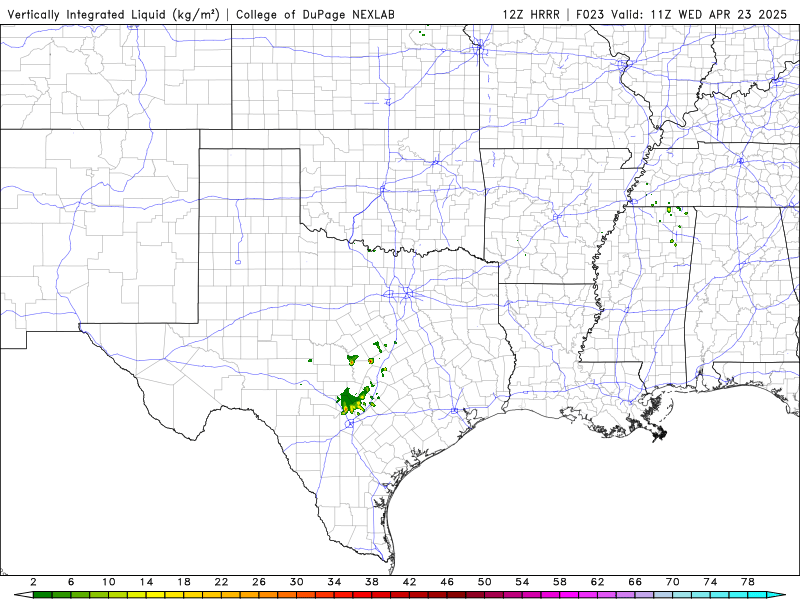
Task: Click the yellow swatch under value 14
Action: 156,595
